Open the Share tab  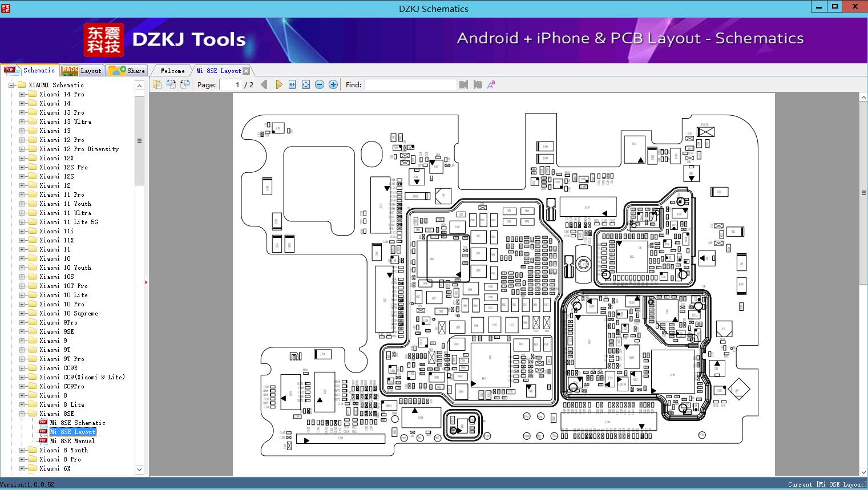coord(127,70)
